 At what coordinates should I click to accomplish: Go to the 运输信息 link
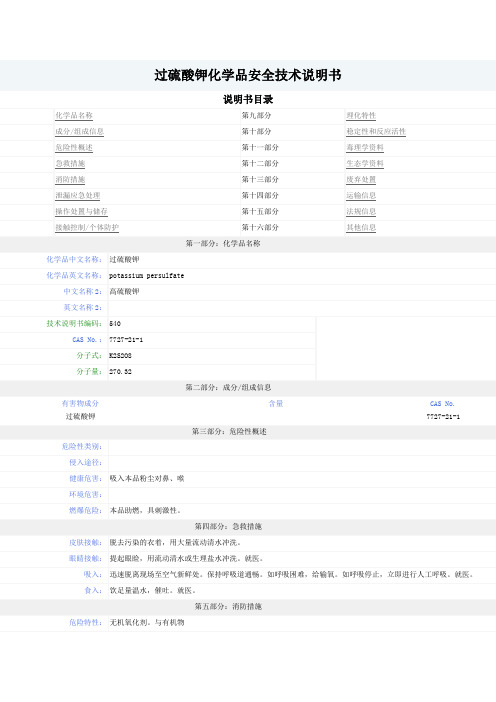pos(361,196)
